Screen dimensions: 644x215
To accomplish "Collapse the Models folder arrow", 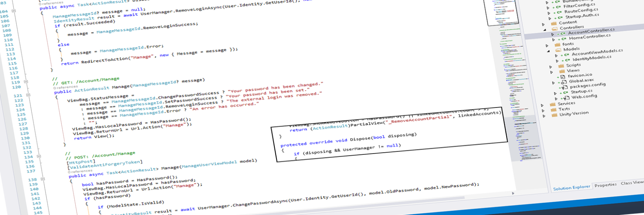I will pyautogui.click(x=548, y=51).
